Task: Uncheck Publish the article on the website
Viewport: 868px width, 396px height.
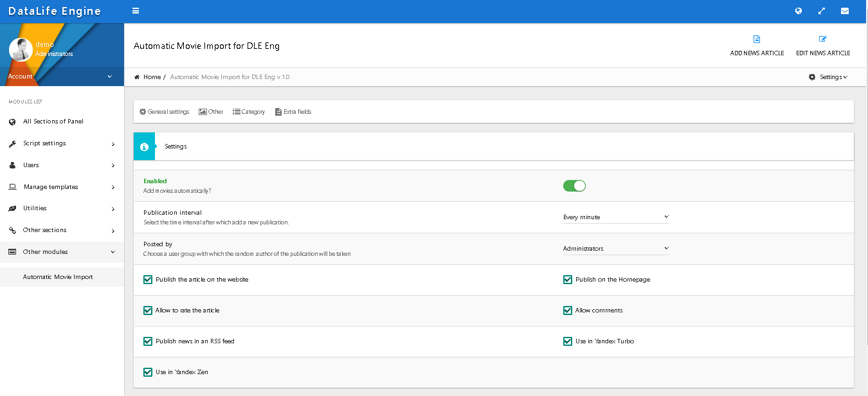Action: tap(148, 280)
